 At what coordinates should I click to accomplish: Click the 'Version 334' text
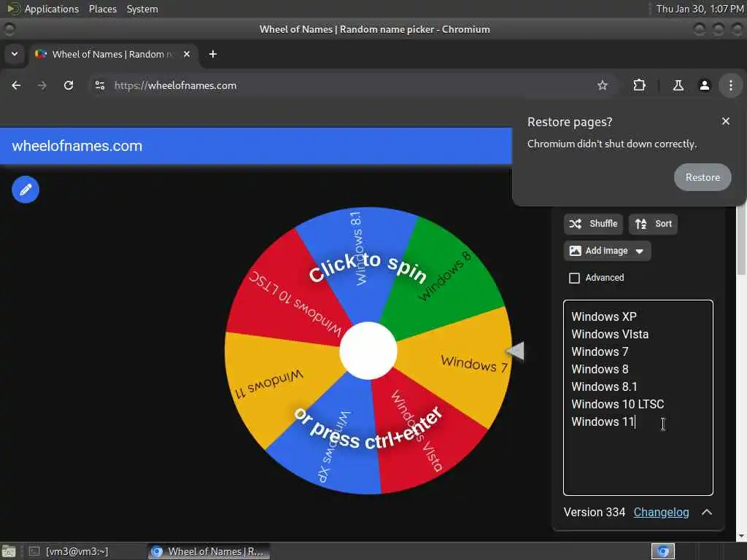[594, 513]
